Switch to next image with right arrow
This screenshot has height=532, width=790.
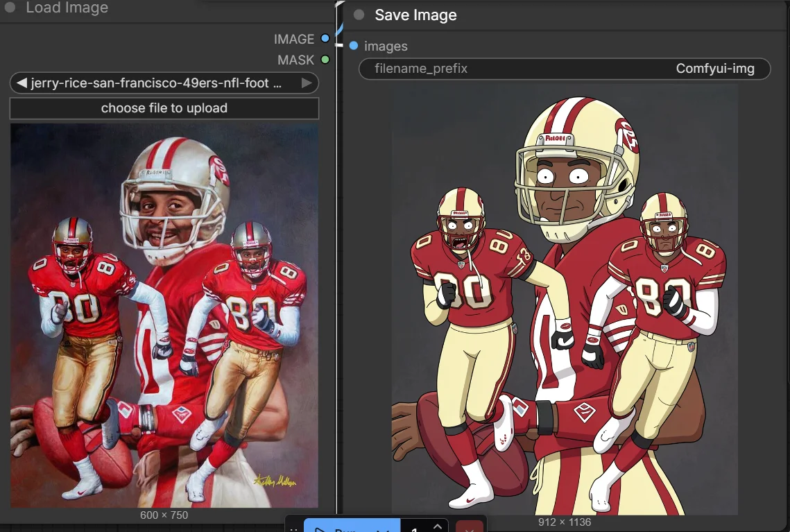point(307,83)
